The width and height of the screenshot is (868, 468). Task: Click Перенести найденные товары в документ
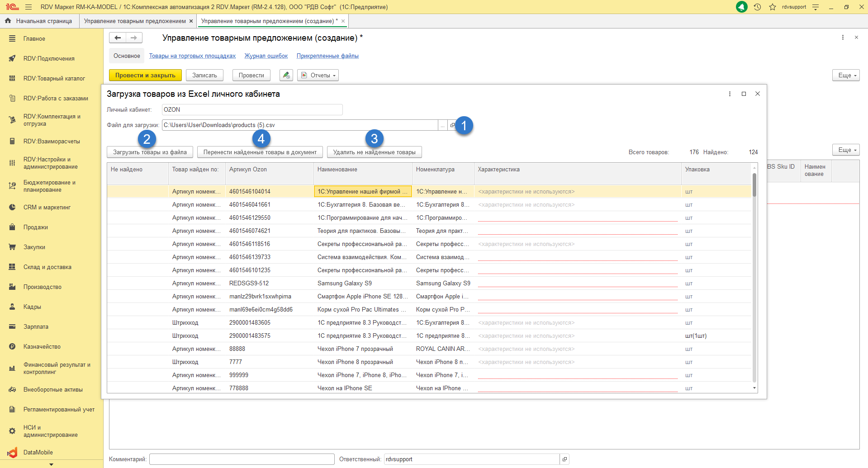click(260, 152)
